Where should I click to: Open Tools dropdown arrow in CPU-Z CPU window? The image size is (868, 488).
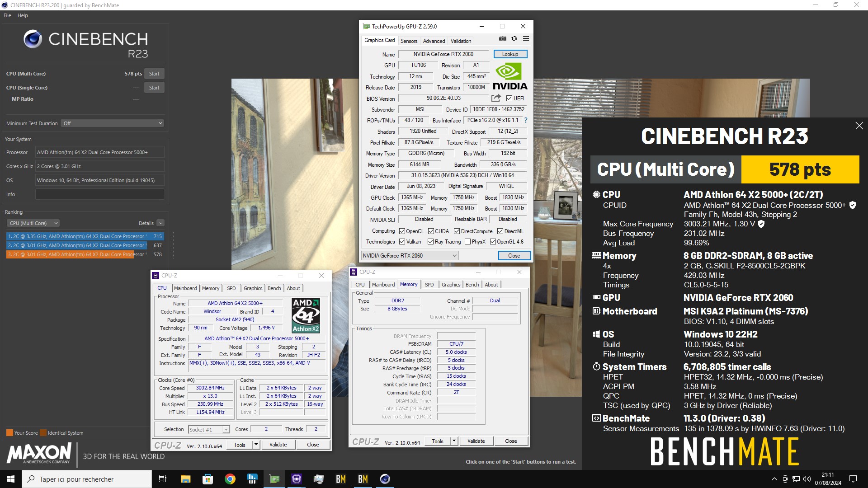point(256,445)
